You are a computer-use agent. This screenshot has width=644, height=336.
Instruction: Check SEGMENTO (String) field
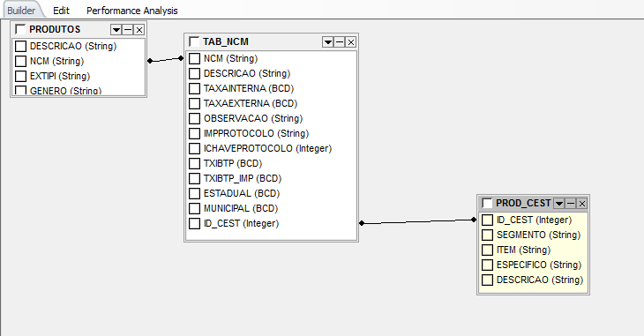[487, 235]
